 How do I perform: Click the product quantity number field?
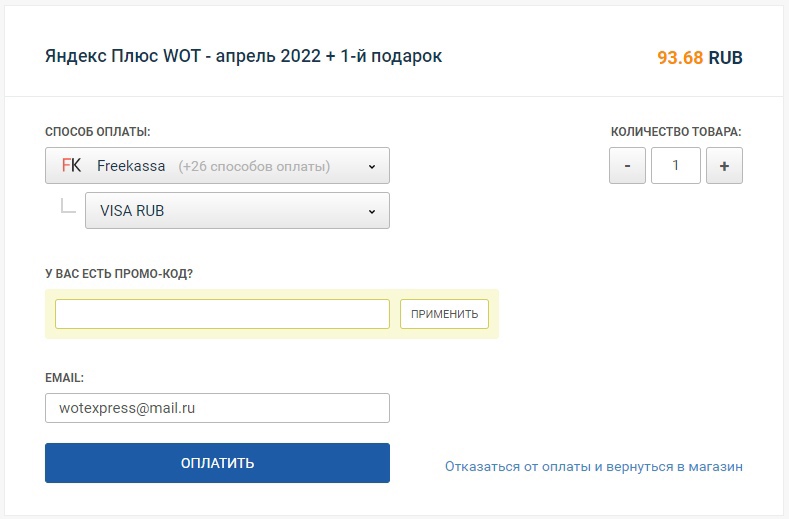click(x=676, y=166)
